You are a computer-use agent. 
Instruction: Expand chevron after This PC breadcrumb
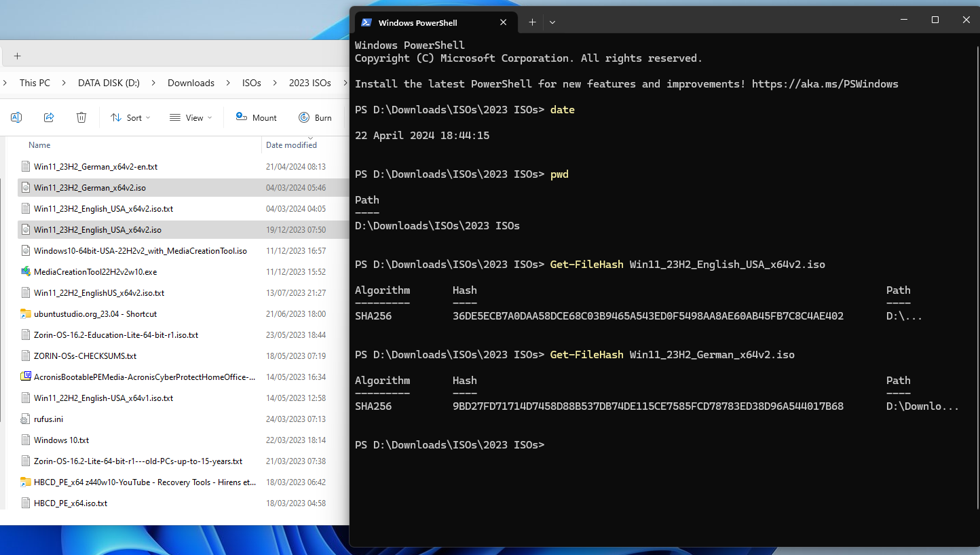64,83
